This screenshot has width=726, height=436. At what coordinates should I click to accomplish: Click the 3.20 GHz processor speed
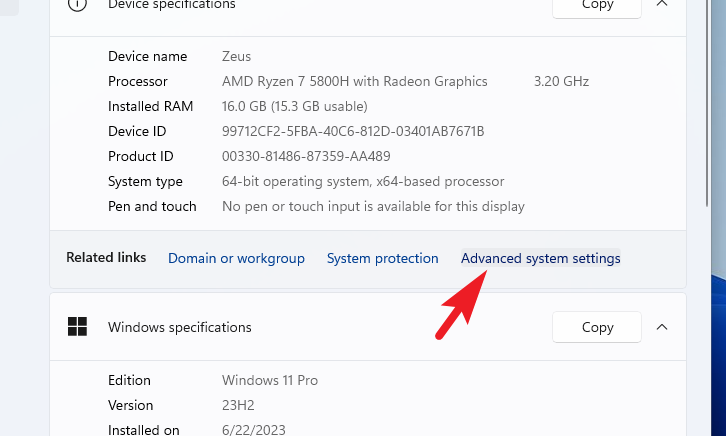561,81
